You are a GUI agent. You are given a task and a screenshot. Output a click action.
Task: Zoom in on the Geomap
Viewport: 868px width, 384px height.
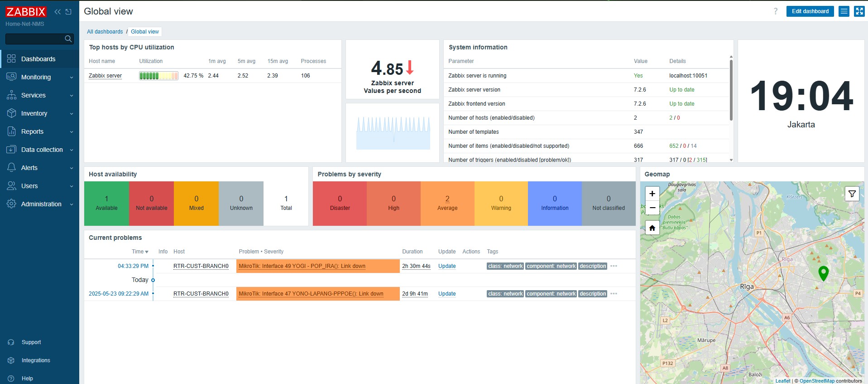[x=652, y=194]
